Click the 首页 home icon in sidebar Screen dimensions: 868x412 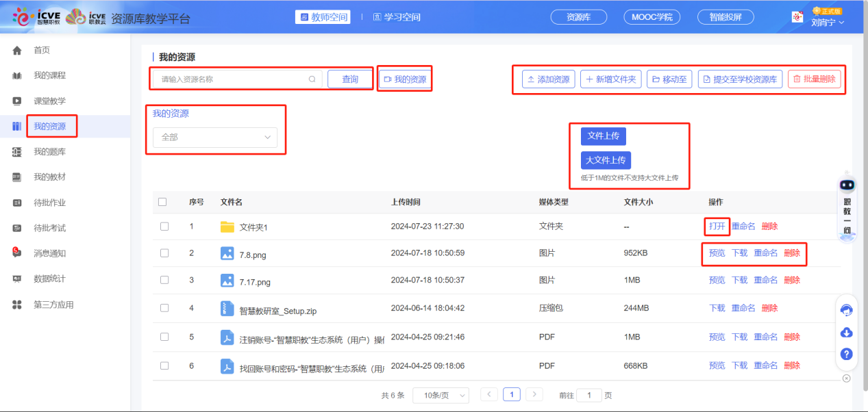[x=17, y=50]
